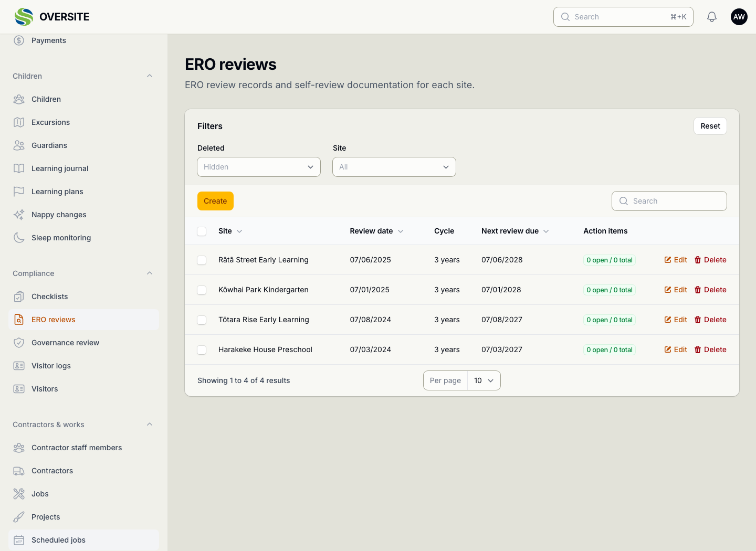
Task: Click the table search magnifier icon
Action: tap(624, 201)
